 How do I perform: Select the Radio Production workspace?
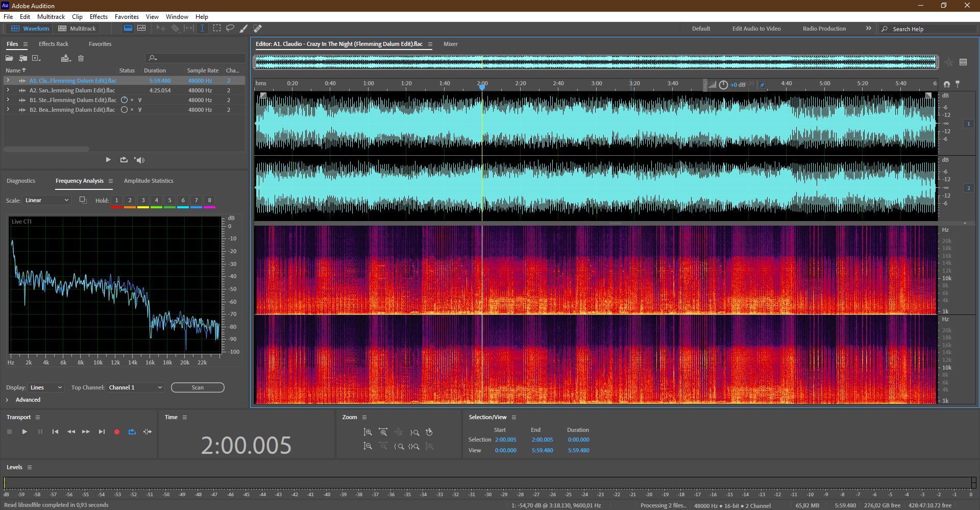pyautogui.click(x=824, y=29)
